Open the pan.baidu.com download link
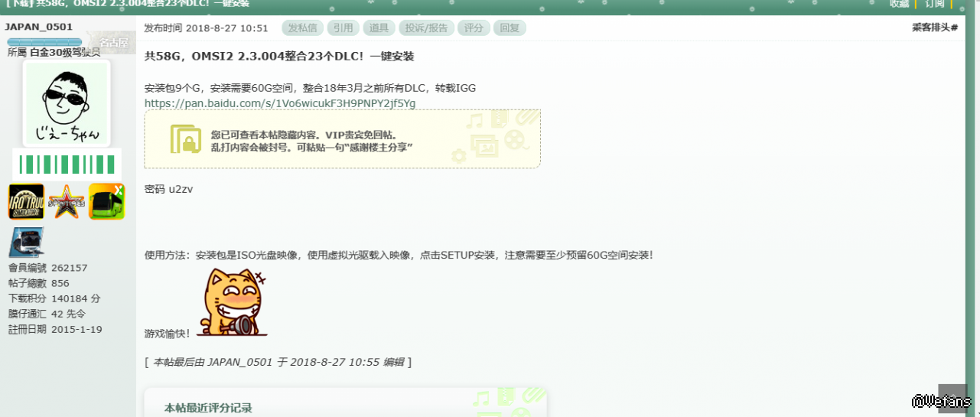This screenshot has height=417, width=980. [x=280, y=103]
